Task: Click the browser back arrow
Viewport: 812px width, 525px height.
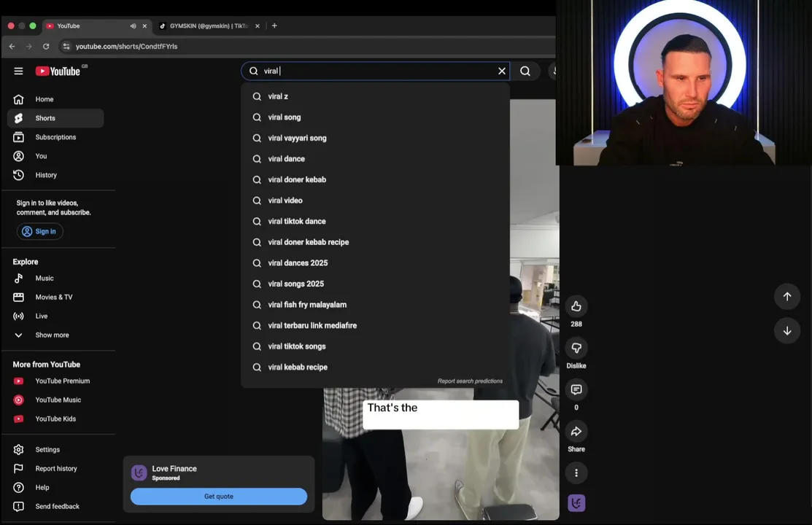Action: [12, 46]
